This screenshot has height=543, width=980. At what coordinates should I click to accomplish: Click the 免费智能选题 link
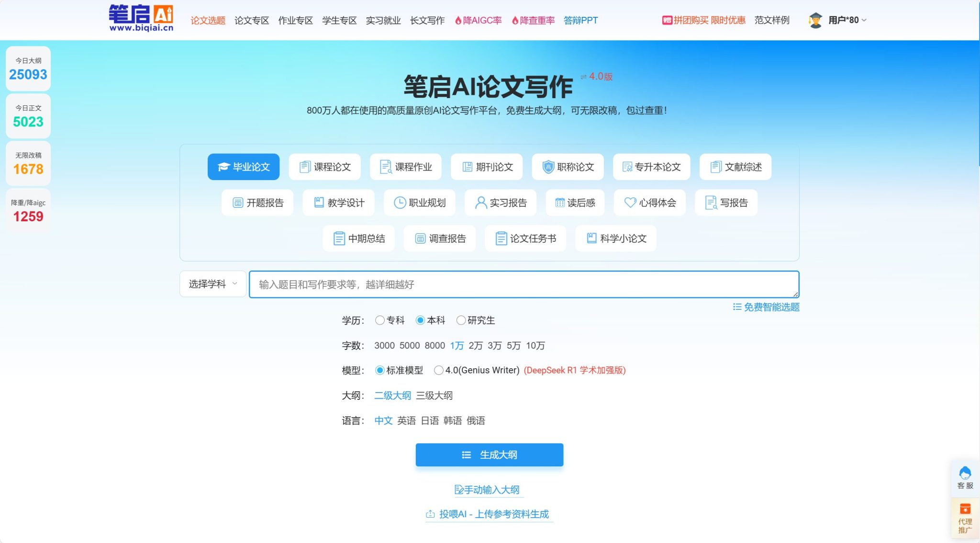coord(766,307)
